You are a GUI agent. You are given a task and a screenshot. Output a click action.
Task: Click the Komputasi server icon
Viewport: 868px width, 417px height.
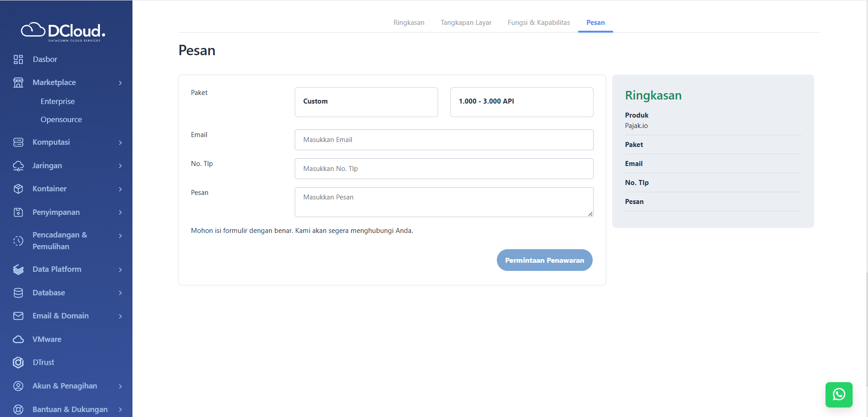[x=18, y=142]
